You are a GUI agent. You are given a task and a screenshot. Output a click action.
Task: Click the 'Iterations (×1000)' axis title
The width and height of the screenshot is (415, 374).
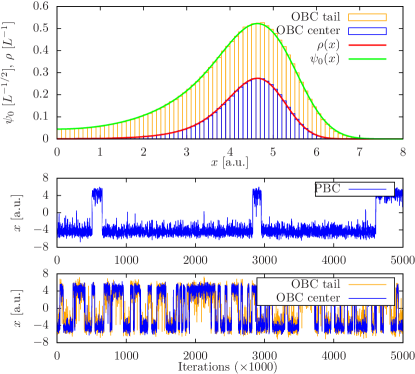(228, 367)
